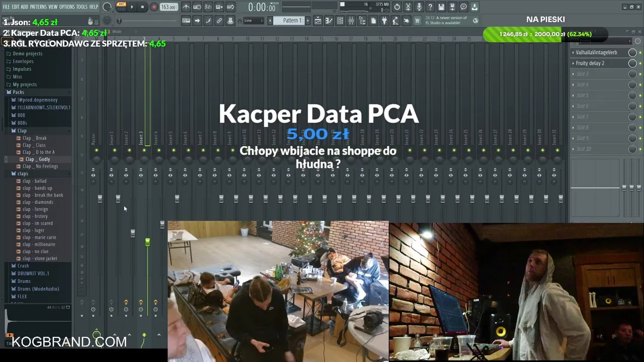Image resolution: width=644 pixels, height=362 pixels.
Task: Save new version floppy icon
Action: click(x=452, y=7)
